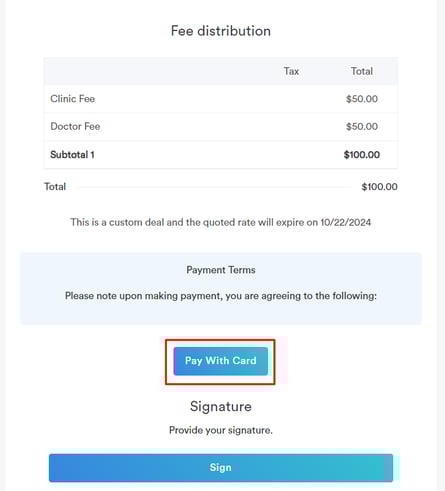Screen dimensions: 445x491
Task: Click the quoted rate expiry notice text
Action: tap(220, 222)
